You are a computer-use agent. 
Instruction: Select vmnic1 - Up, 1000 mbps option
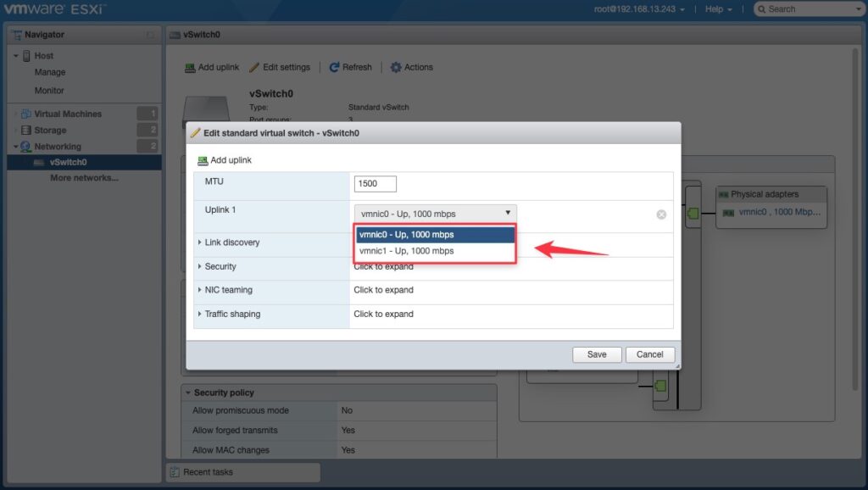tap(435, 251)
